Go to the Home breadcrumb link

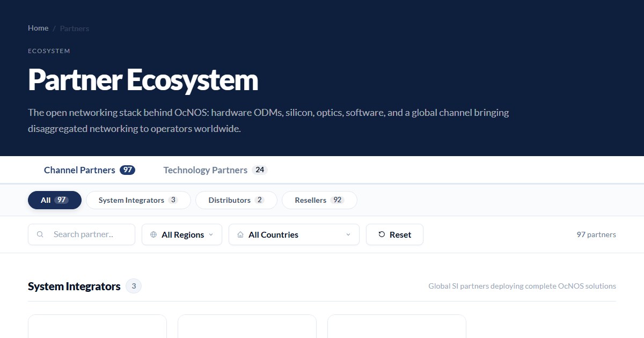(x=38, y=28)
